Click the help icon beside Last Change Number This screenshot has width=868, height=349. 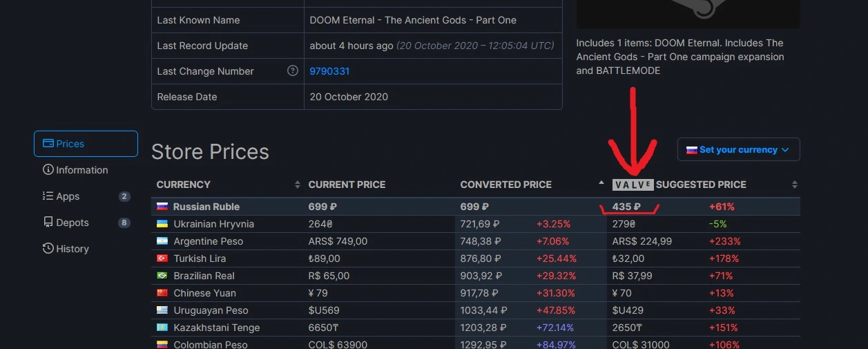pyautogui.click(x=293, y=70)
